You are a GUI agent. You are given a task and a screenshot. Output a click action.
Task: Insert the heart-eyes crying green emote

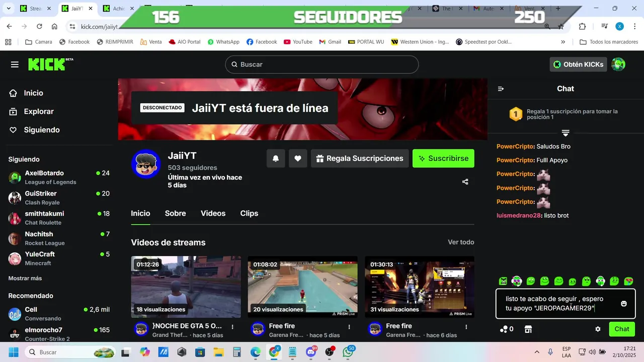pyautogui.click(x=628, y=281)
